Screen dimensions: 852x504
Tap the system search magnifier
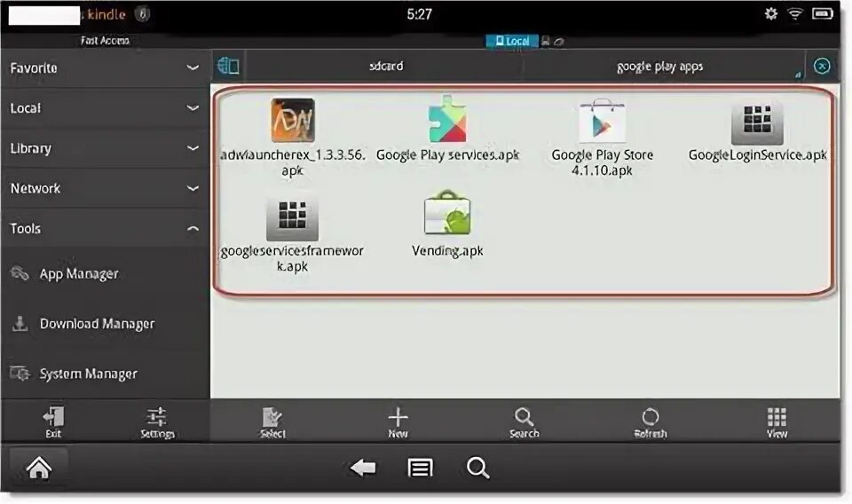tap(478, 468)
